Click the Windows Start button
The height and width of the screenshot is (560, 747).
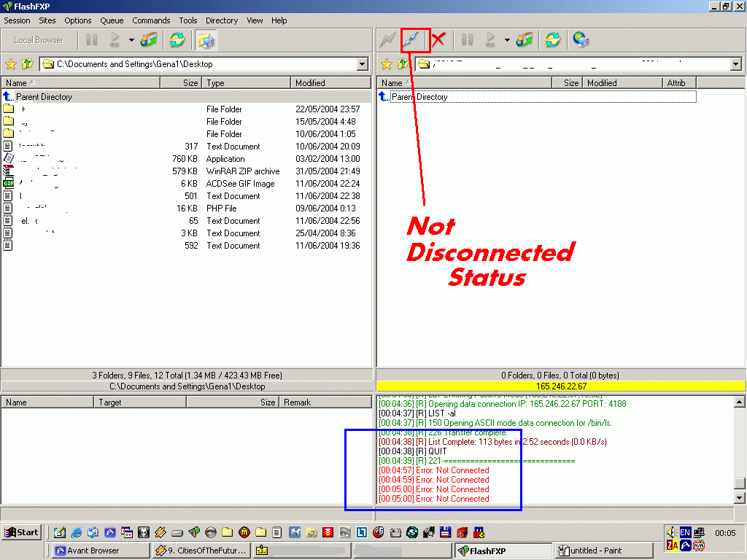pos(21,532)
